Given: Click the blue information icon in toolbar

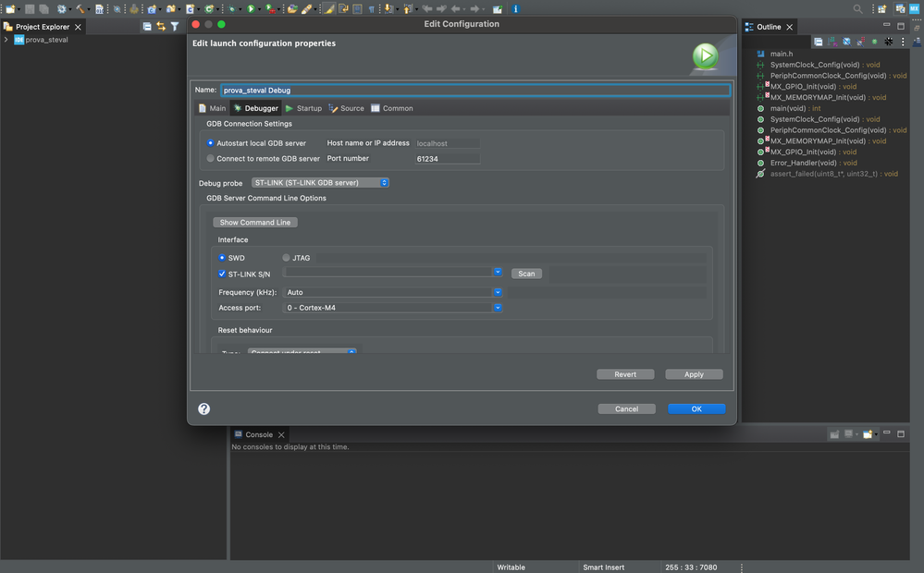Looking at the screenshot, I should click(515, 8).
